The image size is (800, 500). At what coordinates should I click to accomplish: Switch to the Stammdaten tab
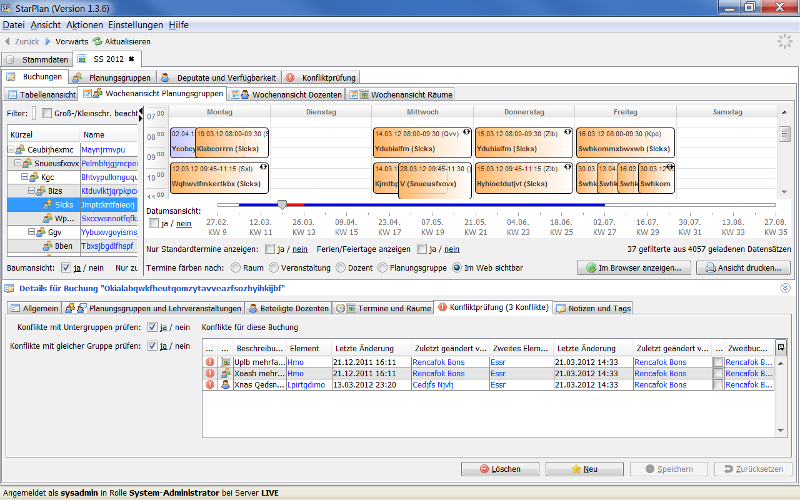pos(37,59)
